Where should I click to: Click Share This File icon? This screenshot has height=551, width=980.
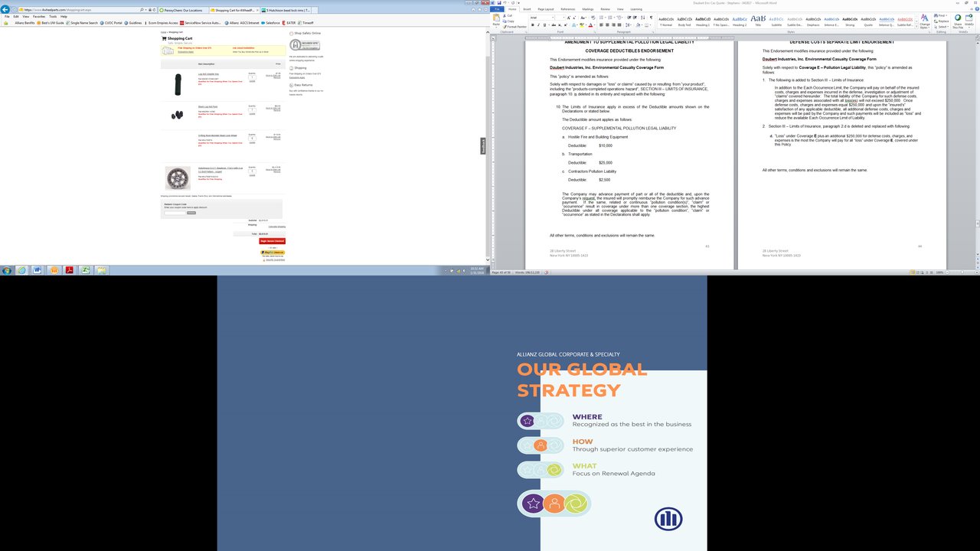point(958,21)
